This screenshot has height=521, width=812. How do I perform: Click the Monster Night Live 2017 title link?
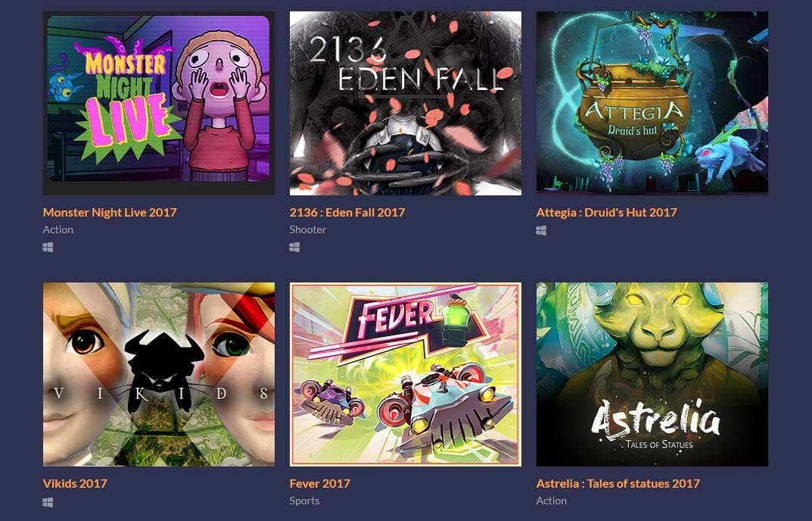tap(110, 213)
